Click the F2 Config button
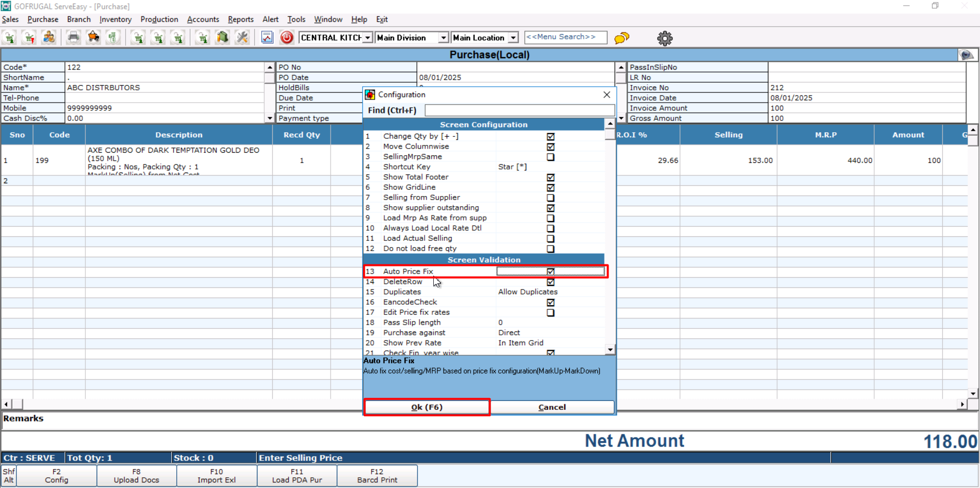This screenshot has width=980, height=488. [x=56, y=476]
